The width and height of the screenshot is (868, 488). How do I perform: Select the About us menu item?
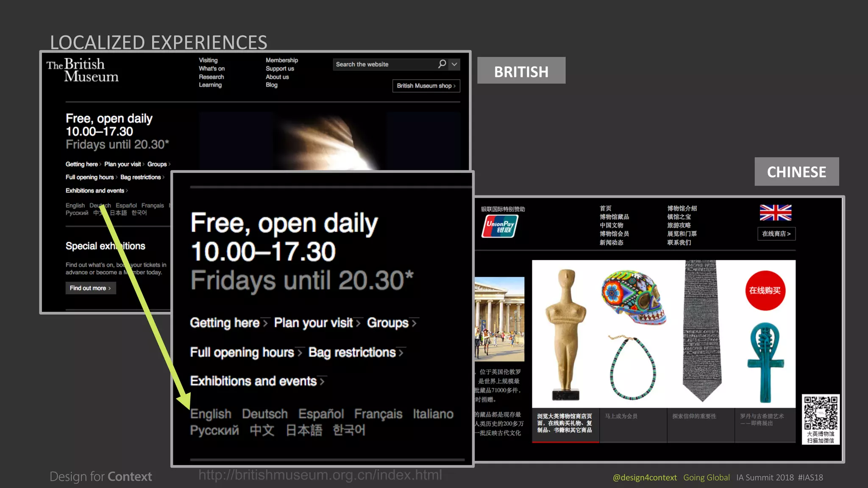click(x=277, y=77)
